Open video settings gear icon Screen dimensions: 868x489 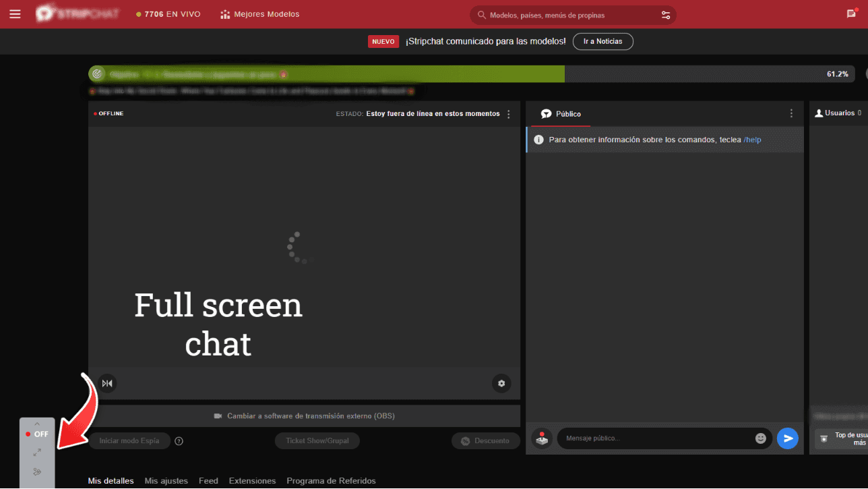[501, 384]
